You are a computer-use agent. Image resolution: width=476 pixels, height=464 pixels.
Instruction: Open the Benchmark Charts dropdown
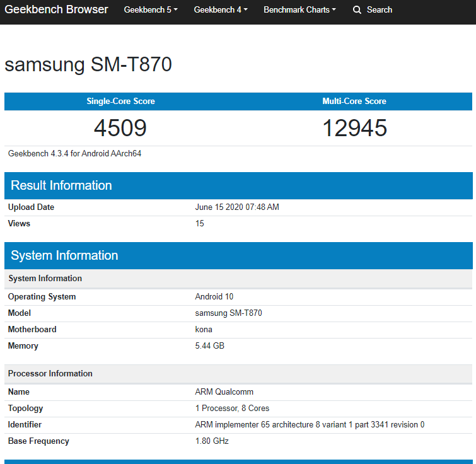(x=299, y=9)
